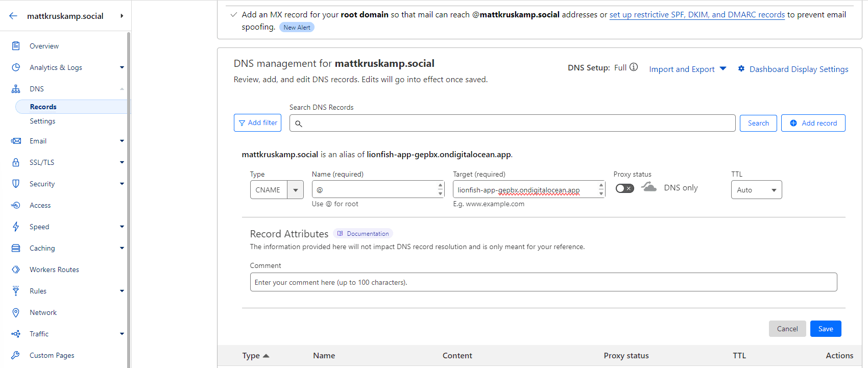
Task: Click the Search button
Action: (x=758, y=123)
